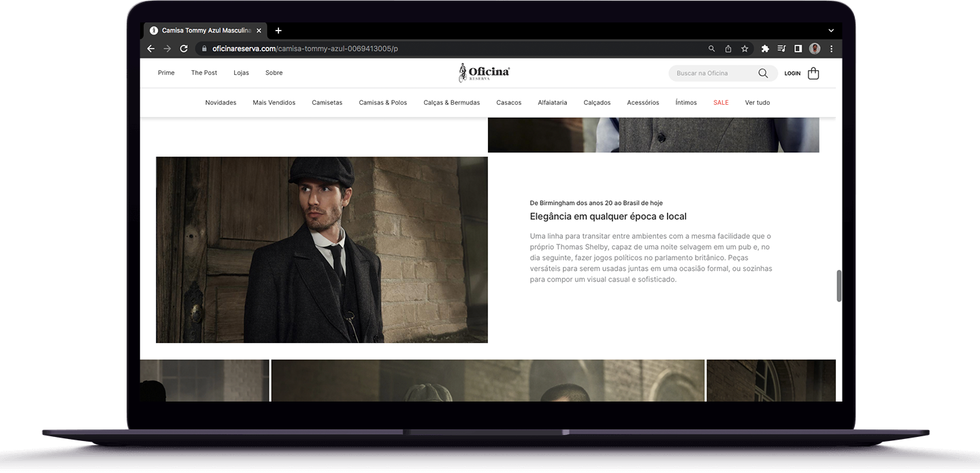
Task: Open the Camisas & Polos category
Action: pos(382,102)
